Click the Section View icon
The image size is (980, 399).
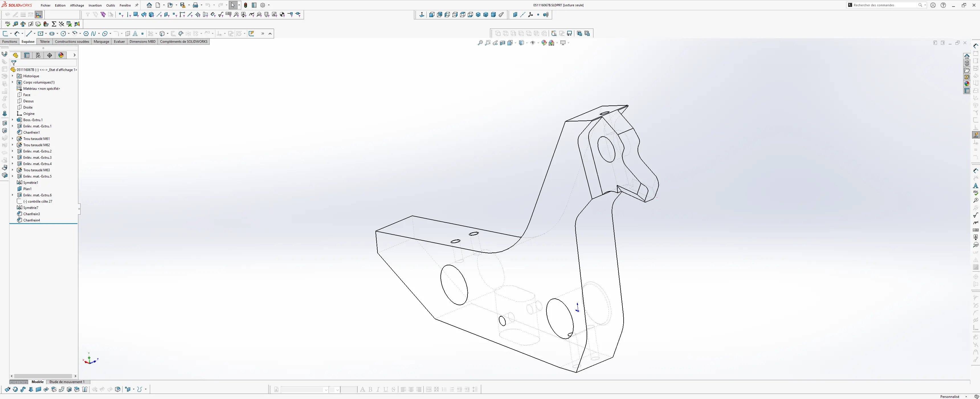[x=503, y=43]
